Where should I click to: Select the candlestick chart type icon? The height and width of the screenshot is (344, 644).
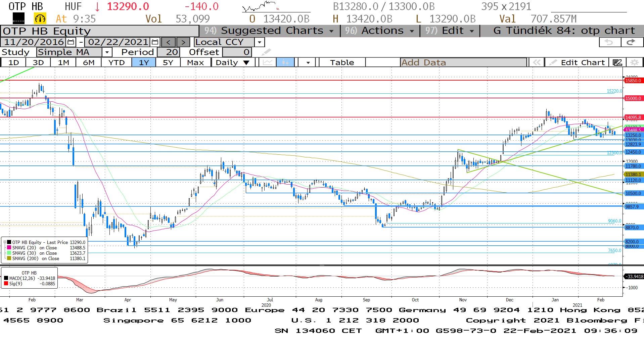coord(285,62)
